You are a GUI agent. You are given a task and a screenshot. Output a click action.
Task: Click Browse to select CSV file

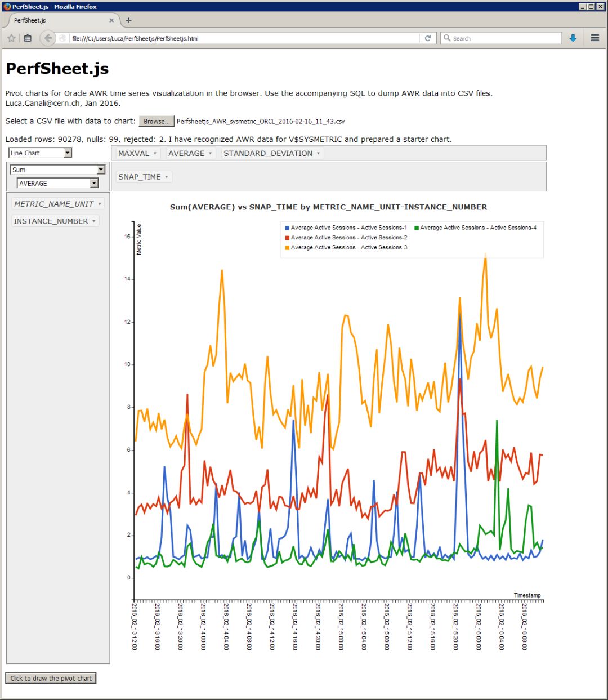click(x=157, y=121)
